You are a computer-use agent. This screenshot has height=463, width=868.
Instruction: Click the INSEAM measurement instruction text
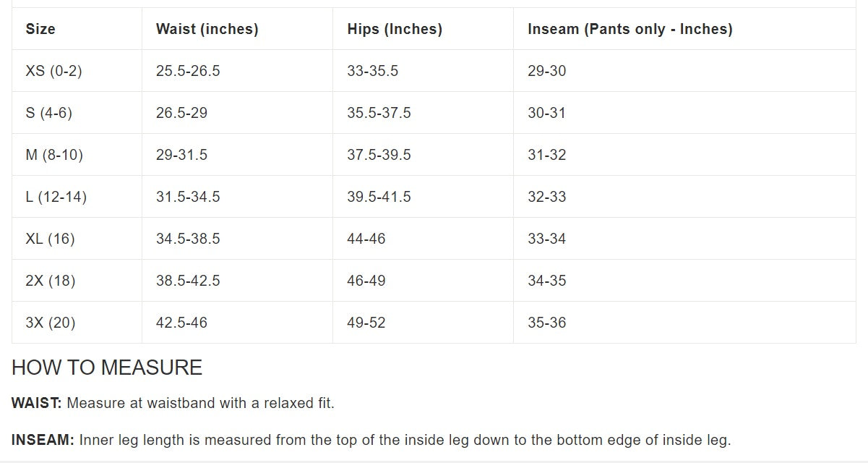click(371, 440)
